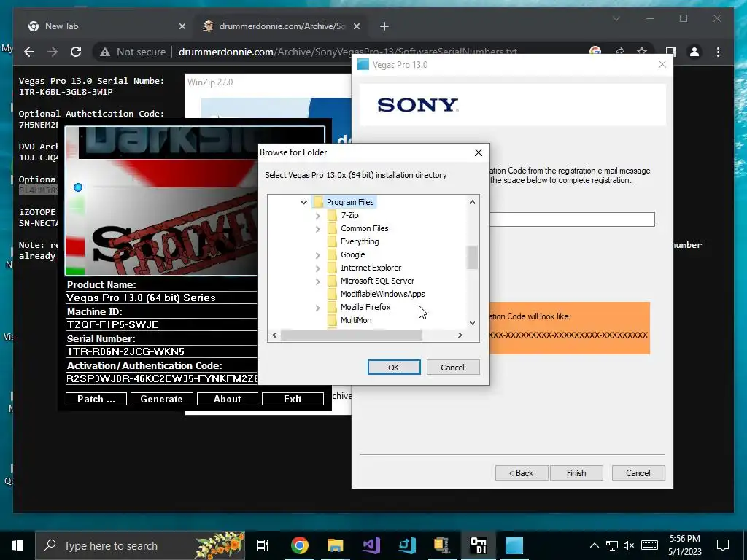Click the Machine ID field in keygen
747x560 pixels.
point(161,324)
